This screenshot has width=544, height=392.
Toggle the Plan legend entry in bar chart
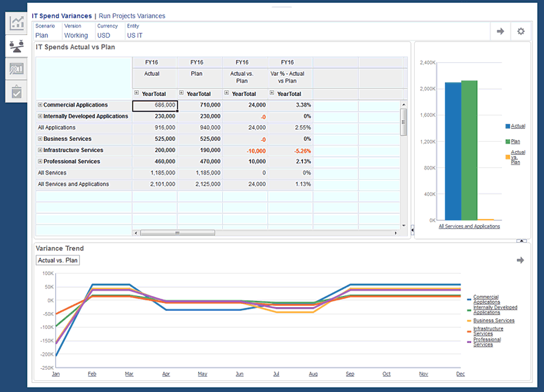pos(515,141)
